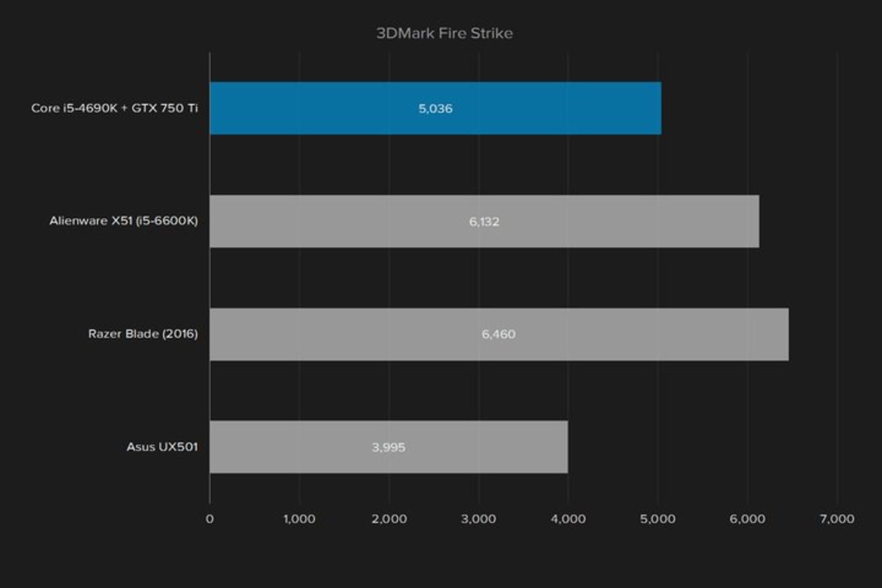Select the Asus UX501 axis label

pos(162,447)
